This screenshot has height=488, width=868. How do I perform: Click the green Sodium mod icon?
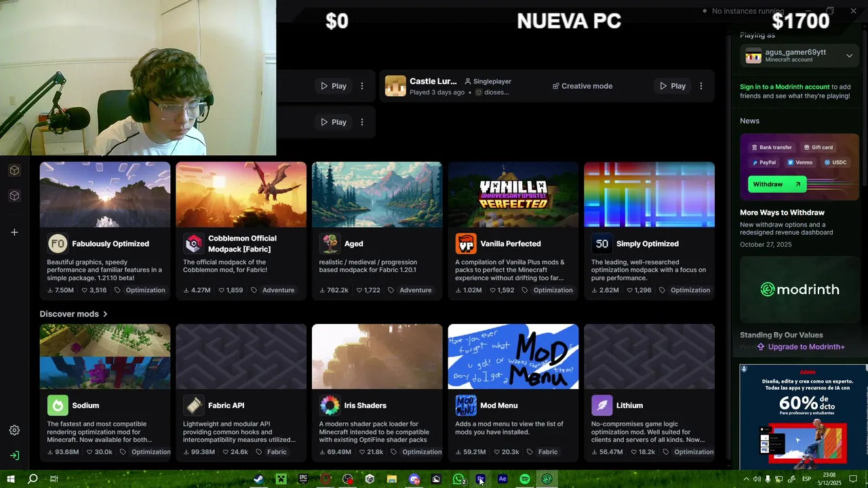point(58,405)
